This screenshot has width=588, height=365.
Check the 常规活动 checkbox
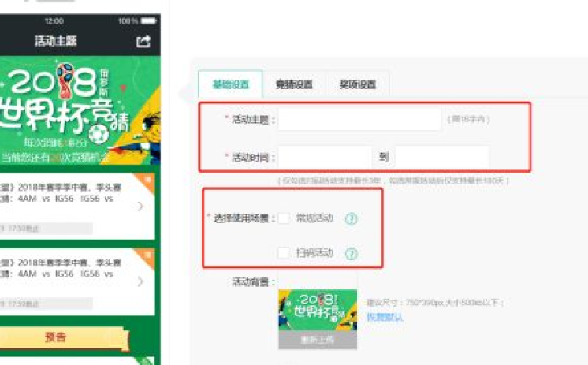point(284,218)
